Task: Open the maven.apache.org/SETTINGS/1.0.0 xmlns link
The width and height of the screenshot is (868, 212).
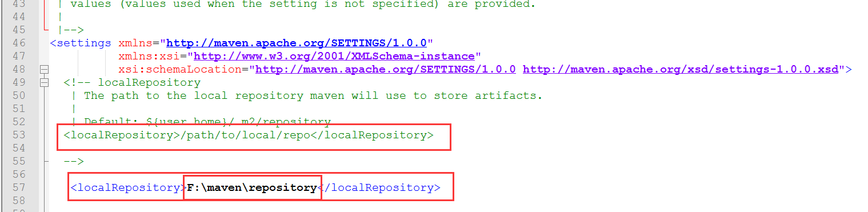Action: pyautogui.click(x=297, y=43)
